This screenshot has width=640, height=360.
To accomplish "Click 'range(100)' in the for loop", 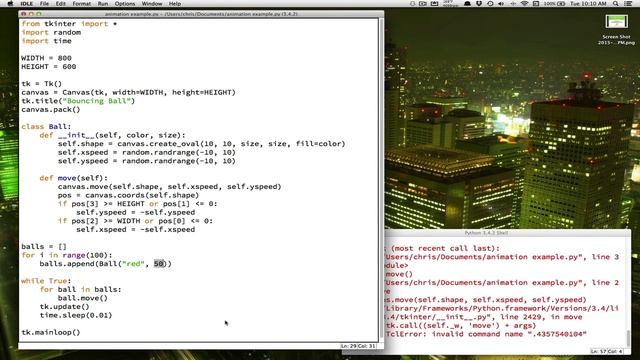I will [84, 255].
